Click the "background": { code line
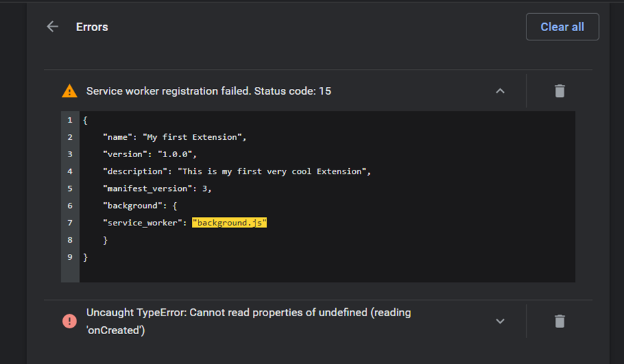The width and height of the screenshot is (624, 364). (139, 206)
